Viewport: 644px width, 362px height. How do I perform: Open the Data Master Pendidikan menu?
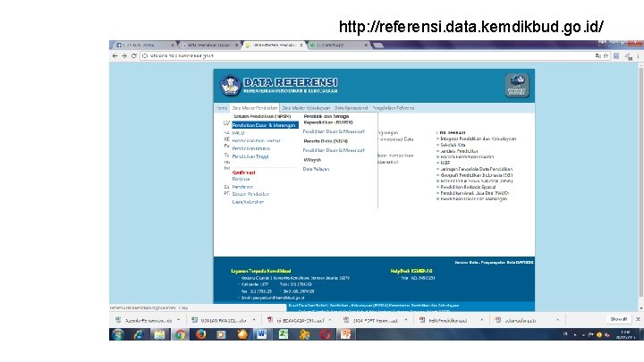point(255,108)
